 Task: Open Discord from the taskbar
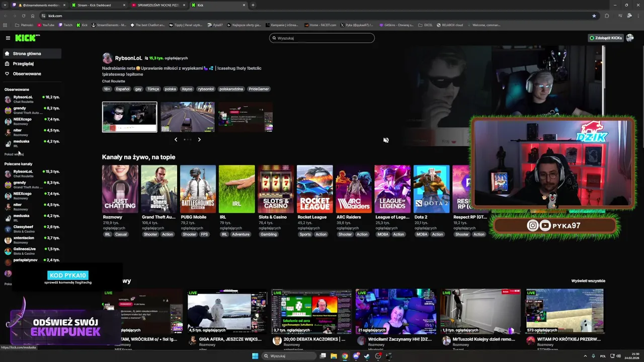pyautogui.click(x=356, y=356)
